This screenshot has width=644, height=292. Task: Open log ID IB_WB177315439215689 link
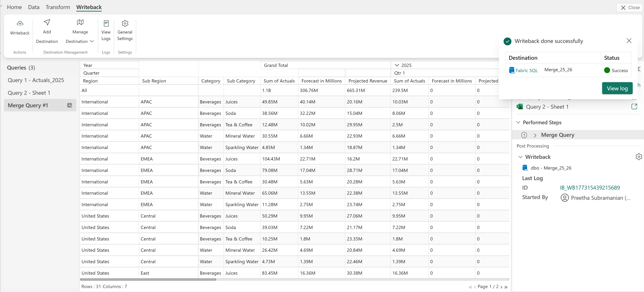(590, 188)
